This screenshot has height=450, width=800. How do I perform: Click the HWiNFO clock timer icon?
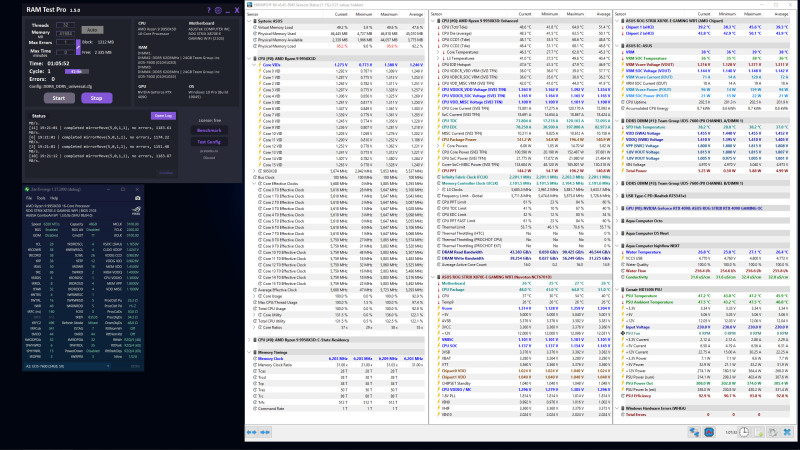[x=744, y=432]
